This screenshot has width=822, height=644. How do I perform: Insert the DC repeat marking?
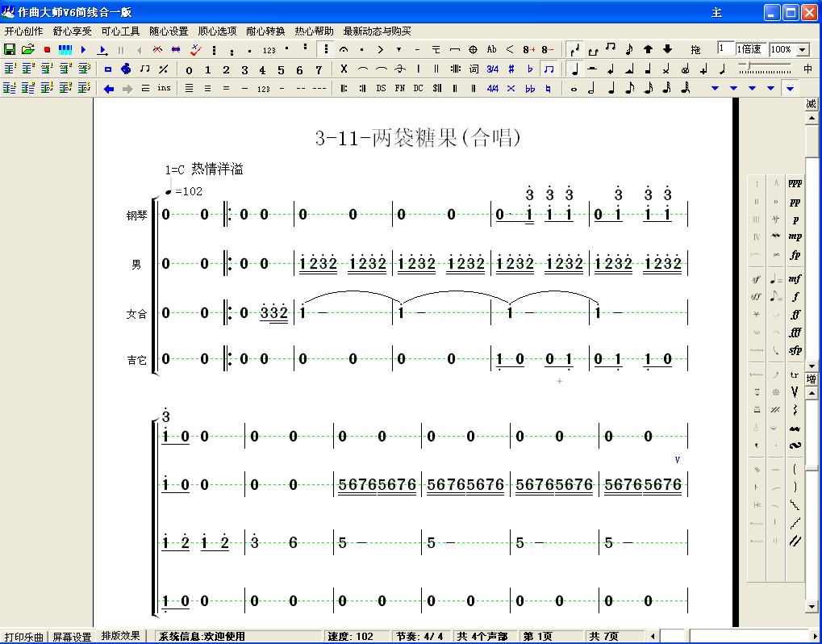tap(418, 88)
